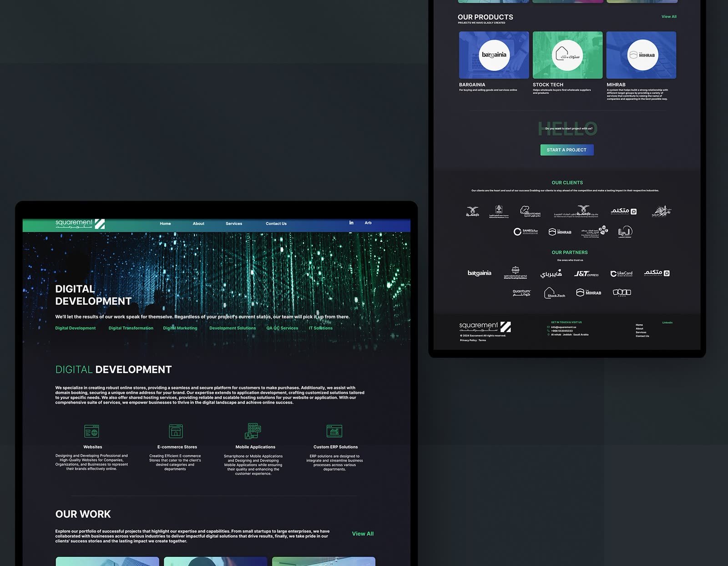728x566 pixels.
Task: Open the Mihrab product card thumbnail
Action: [642, 55]
